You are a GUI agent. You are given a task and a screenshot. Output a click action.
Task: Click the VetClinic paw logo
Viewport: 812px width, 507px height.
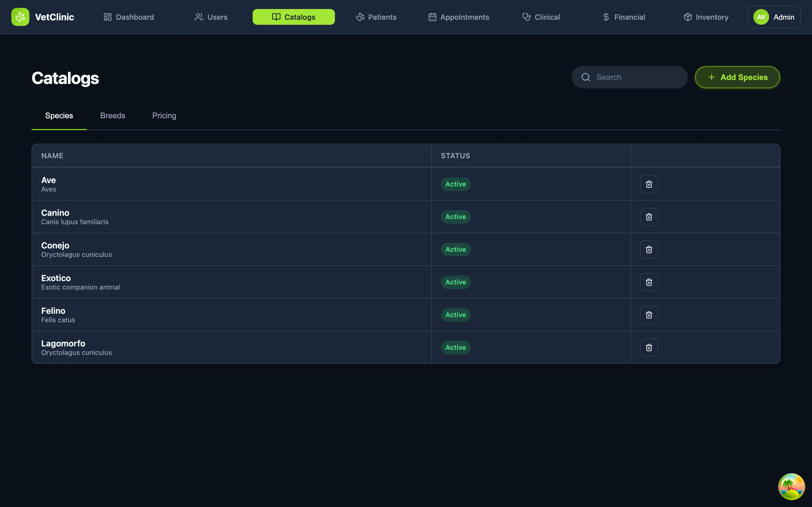20,17
